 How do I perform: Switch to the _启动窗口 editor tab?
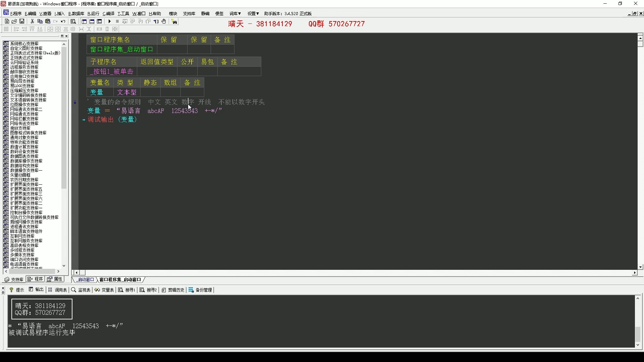coord(85,280)
